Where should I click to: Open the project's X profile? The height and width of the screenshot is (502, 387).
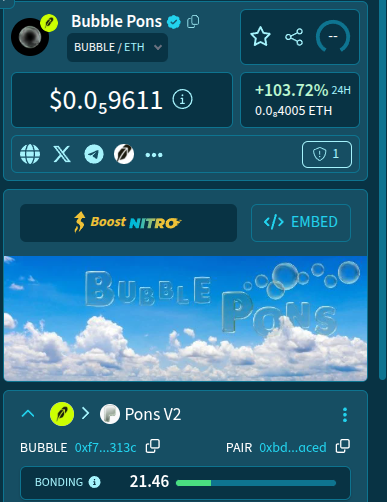62,154
